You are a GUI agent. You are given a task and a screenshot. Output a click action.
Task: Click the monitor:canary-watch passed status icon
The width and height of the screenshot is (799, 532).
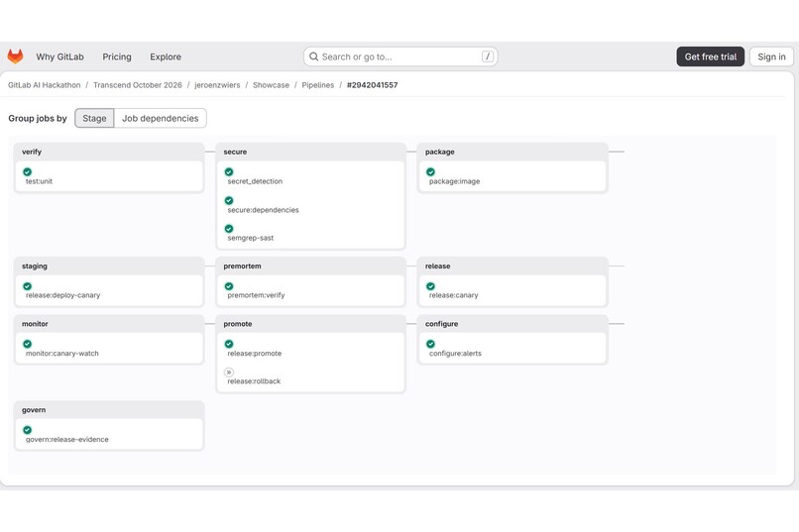point(28,344)
